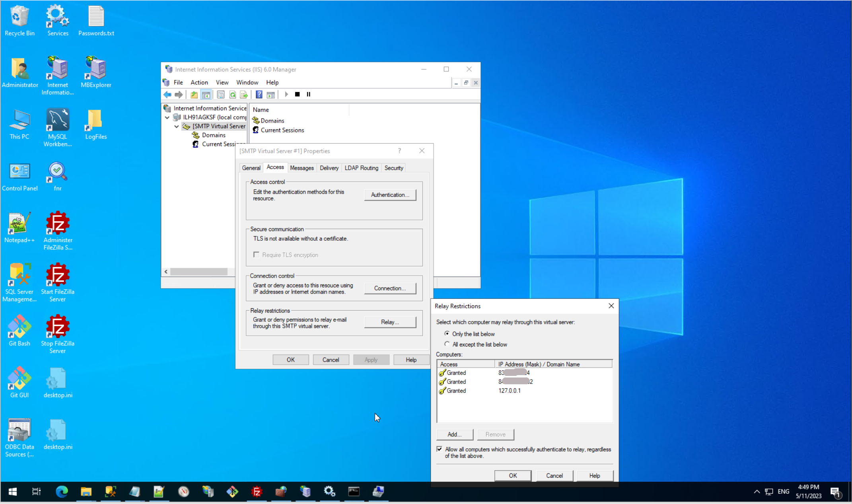Click the horizontal scrollbar in tree pane
Screen dimensions: 852x504
pyautogui.click(x=199, y=272)
